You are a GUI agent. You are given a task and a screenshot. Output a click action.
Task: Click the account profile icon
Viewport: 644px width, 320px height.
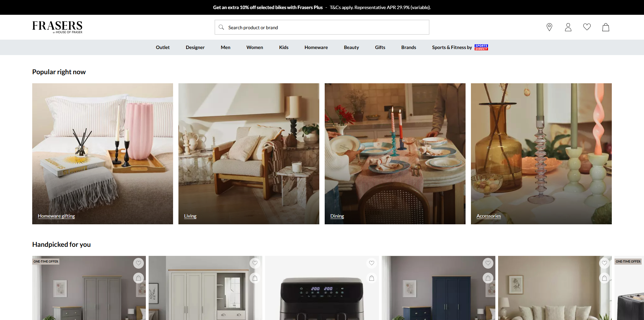click(568, 27)
